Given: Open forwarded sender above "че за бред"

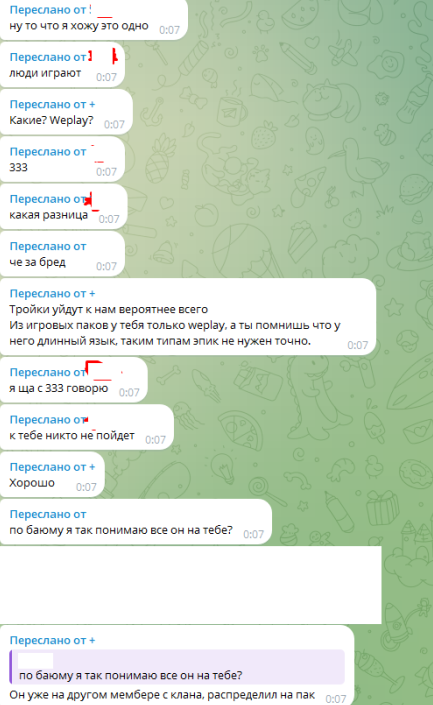Looking at the screenshot, I should (x=48, y=246).
